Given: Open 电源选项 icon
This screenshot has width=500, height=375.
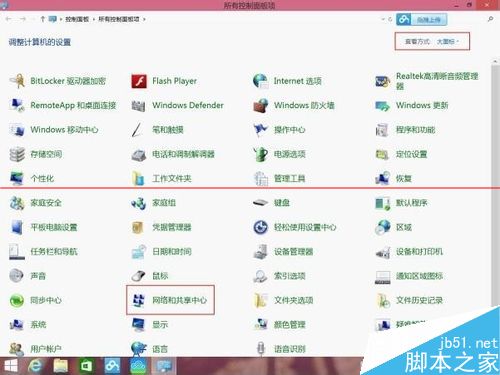Looking at the screenshot, I should 261,154.
